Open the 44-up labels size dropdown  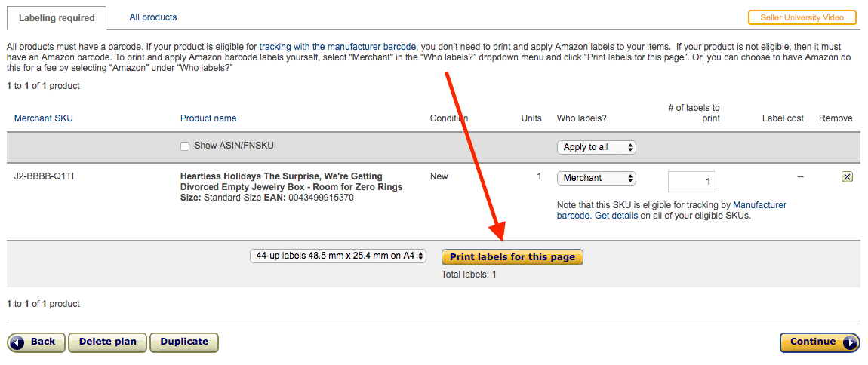click(x=338, y=256)
